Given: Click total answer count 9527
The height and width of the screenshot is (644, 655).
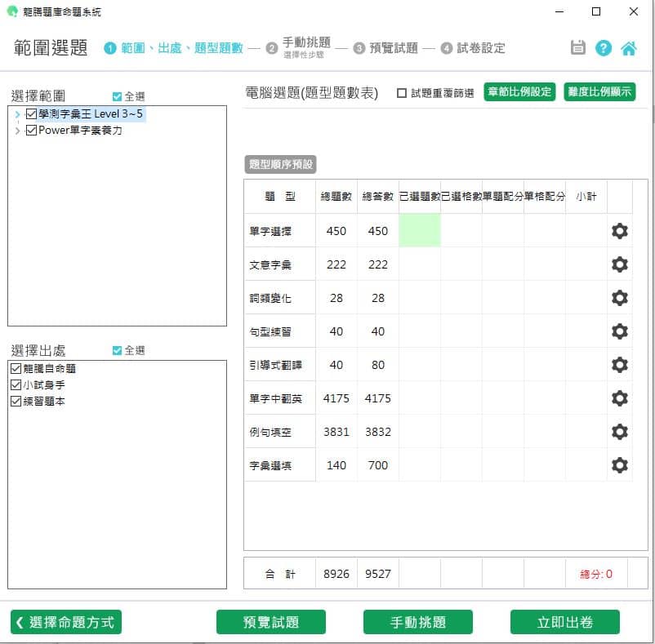Looking at the screenshot, I should pos(377,574).
